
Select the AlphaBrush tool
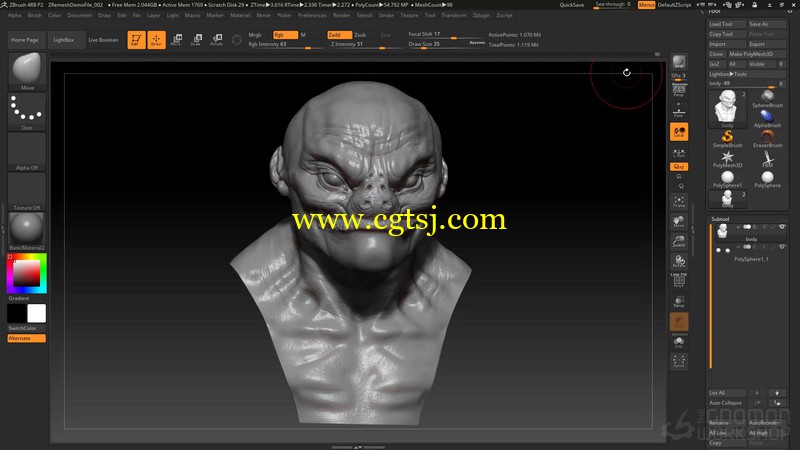click(767, 119)
